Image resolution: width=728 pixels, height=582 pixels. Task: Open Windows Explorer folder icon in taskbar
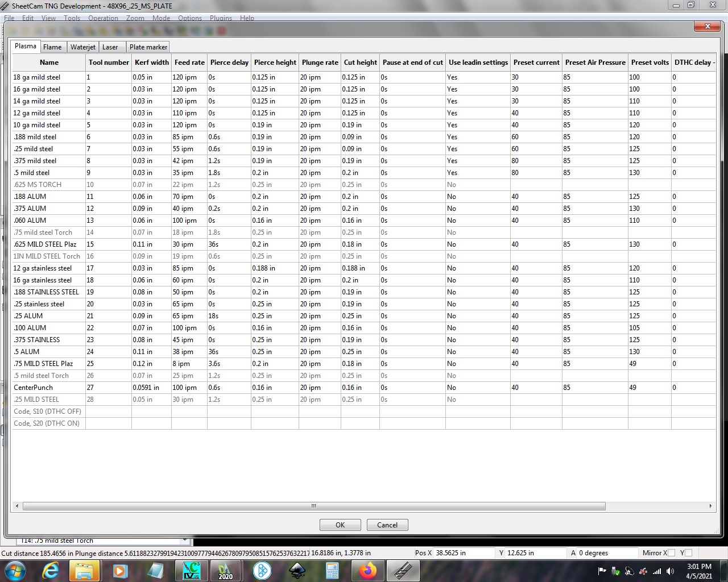tap(84, 571)
